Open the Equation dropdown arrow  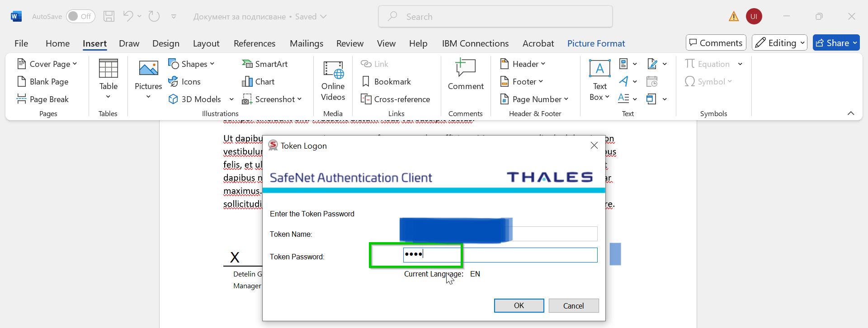coord(740,64)
